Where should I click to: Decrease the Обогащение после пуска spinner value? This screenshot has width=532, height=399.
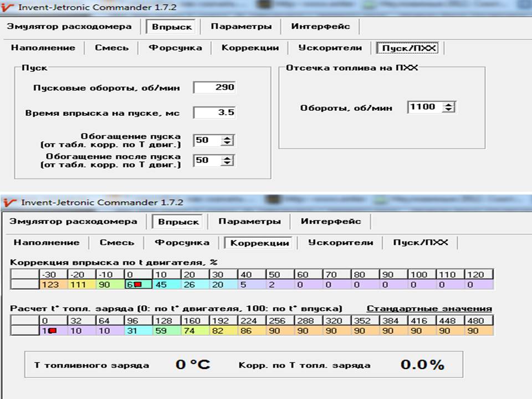tap(227, 163)
